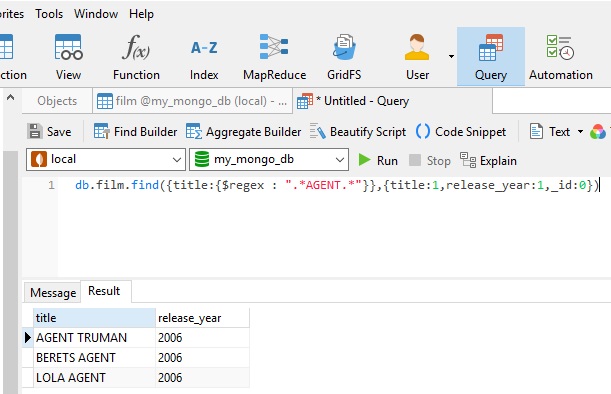
Task: Open the Tools menu
Action: click(49, 14)
